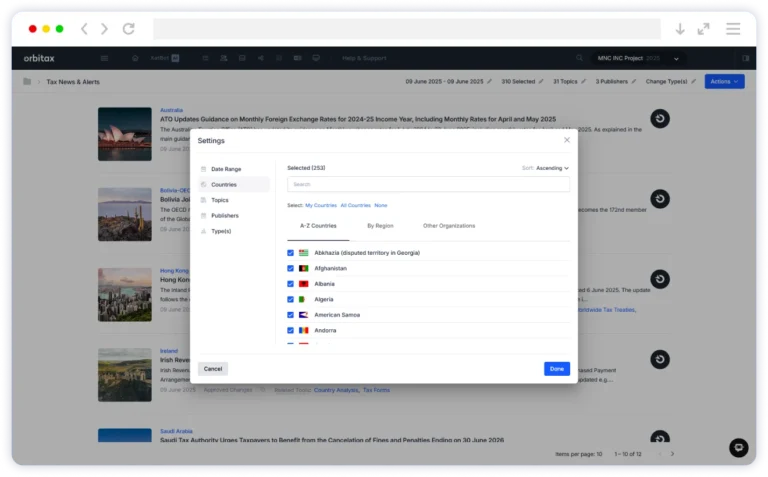Click the browser reload icon
This screenshot has width=768, height=477.
coord(128,29)
